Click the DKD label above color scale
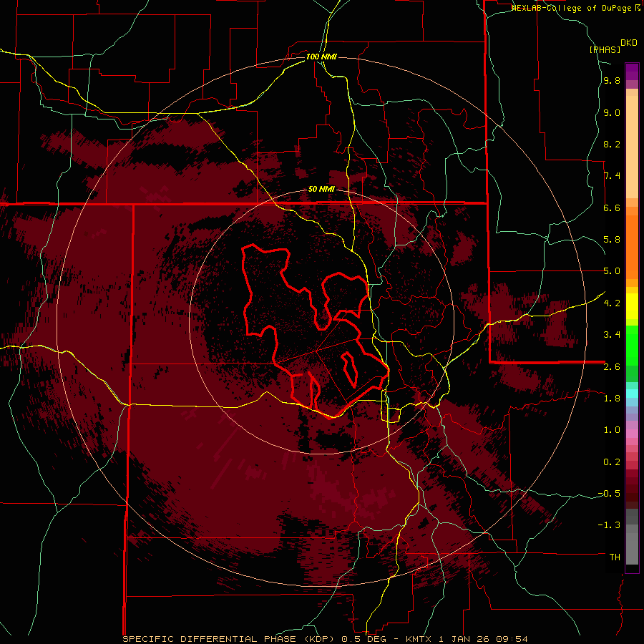Image resolution: width=644 pixels, height=644 pixels. [629, 43]
